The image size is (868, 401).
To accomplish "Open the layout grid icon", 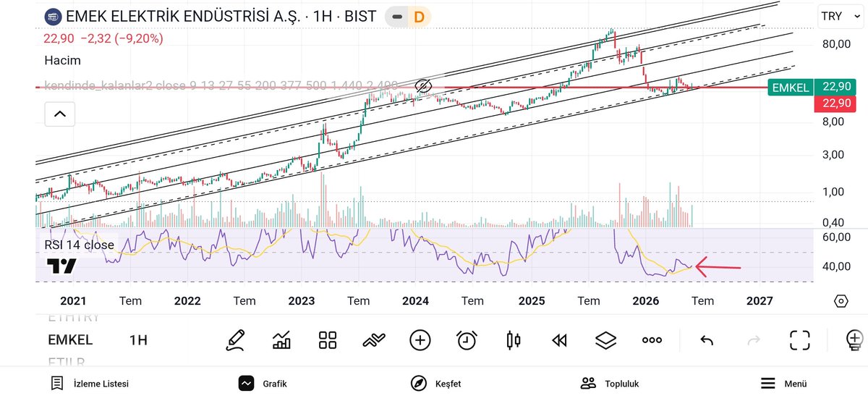I will (x=328, y=339).
